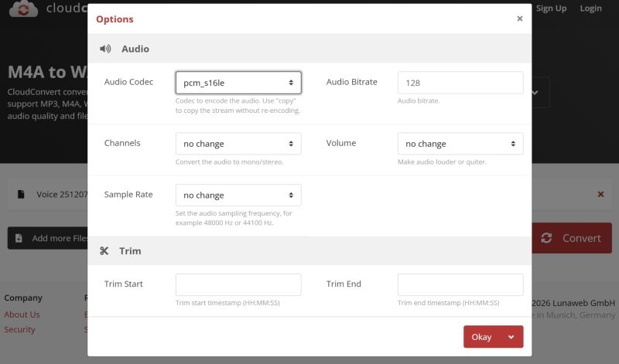This screenshot has width=619, height=364.
Task: Click the 'Trim start timestamp (HH:MM:SS)' hint
Action: point(227,303)
